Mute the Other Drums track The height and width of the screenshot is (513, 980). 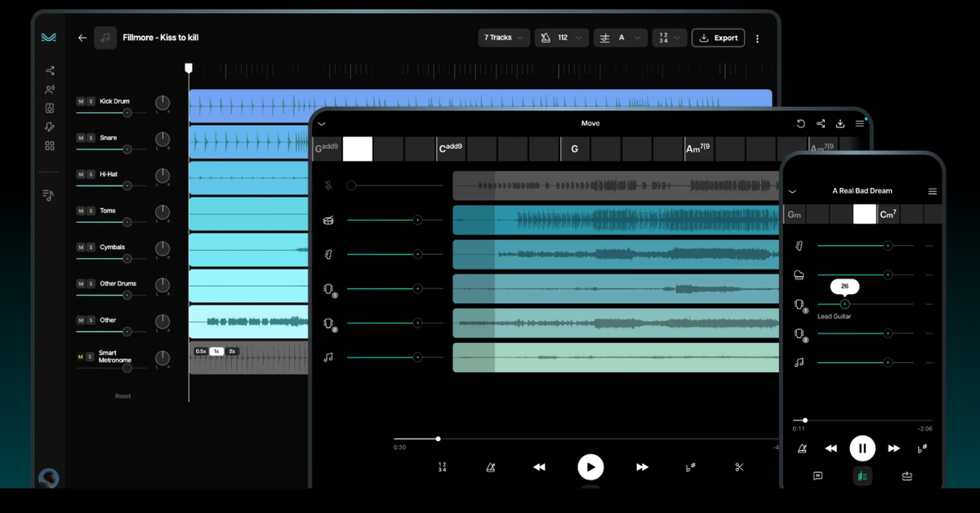coord(81,283)
